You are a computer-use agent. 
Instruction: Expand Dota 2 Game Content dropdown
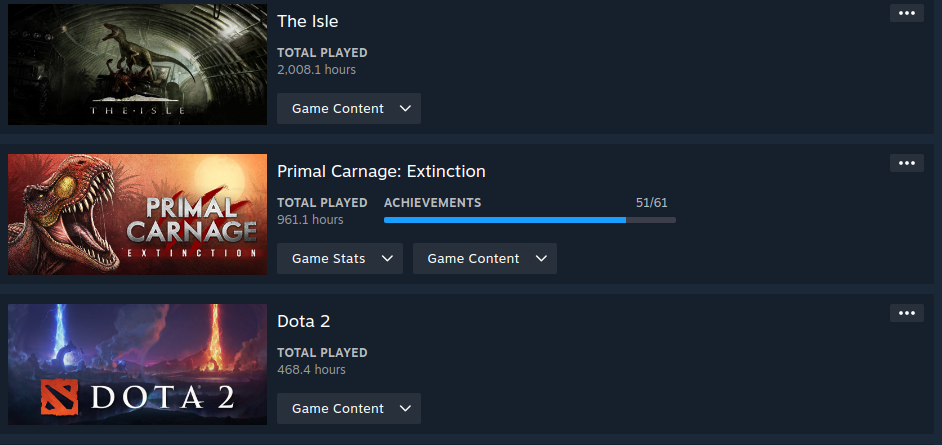point(348,409)
